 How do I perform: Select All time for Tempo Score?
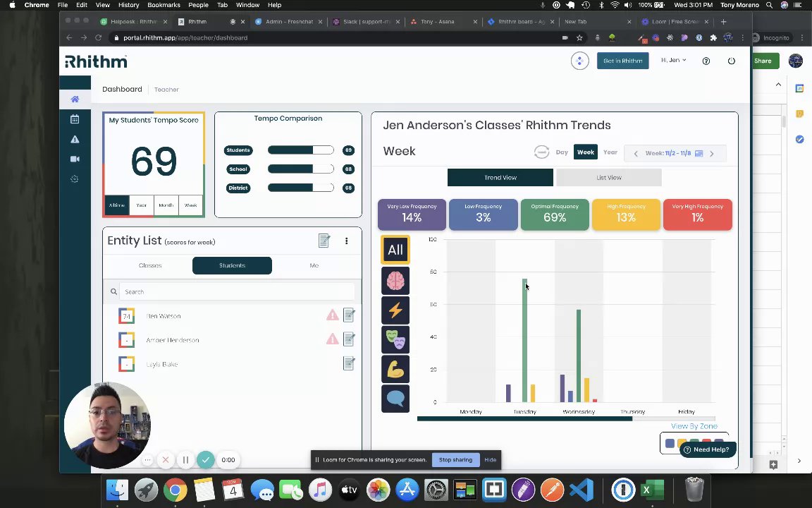click(x=117, y=205)
